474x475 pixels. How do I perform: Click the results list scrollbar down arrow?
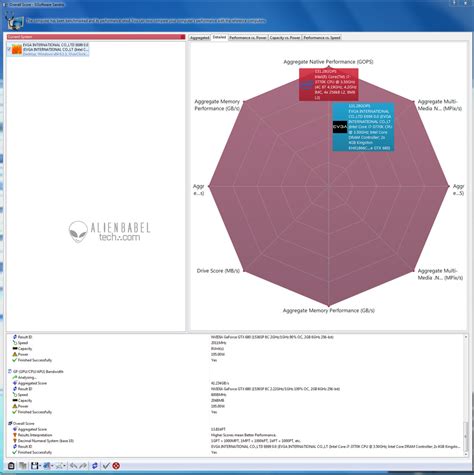[466, 454]
